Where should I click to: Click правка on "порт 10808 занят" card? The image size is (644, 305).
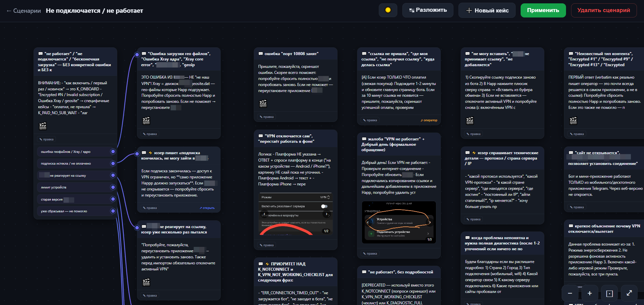[x=267, y=117]
